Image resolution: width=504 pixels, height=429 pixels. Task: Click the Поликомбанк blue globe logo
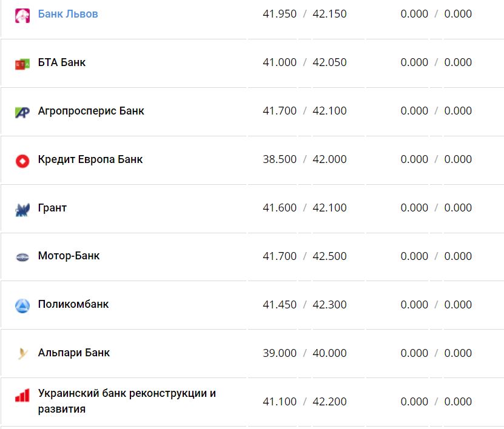point(23,305)
